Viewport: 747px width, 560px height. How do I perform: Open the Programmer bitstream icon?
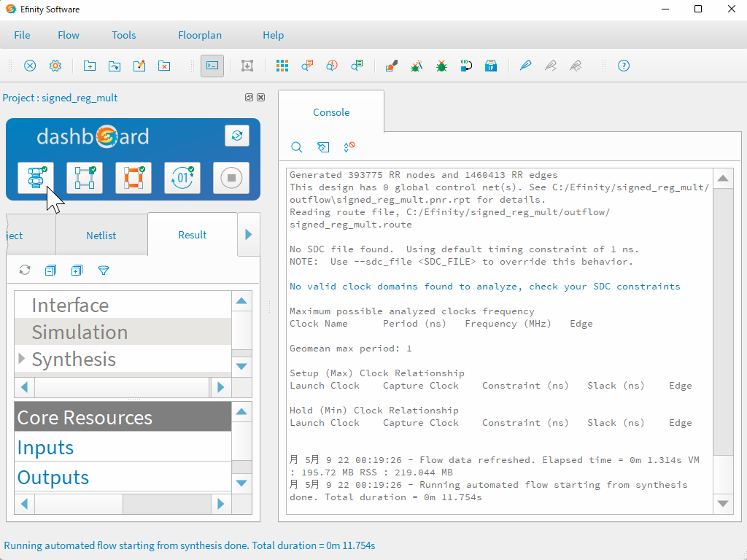tap(466, 66)
